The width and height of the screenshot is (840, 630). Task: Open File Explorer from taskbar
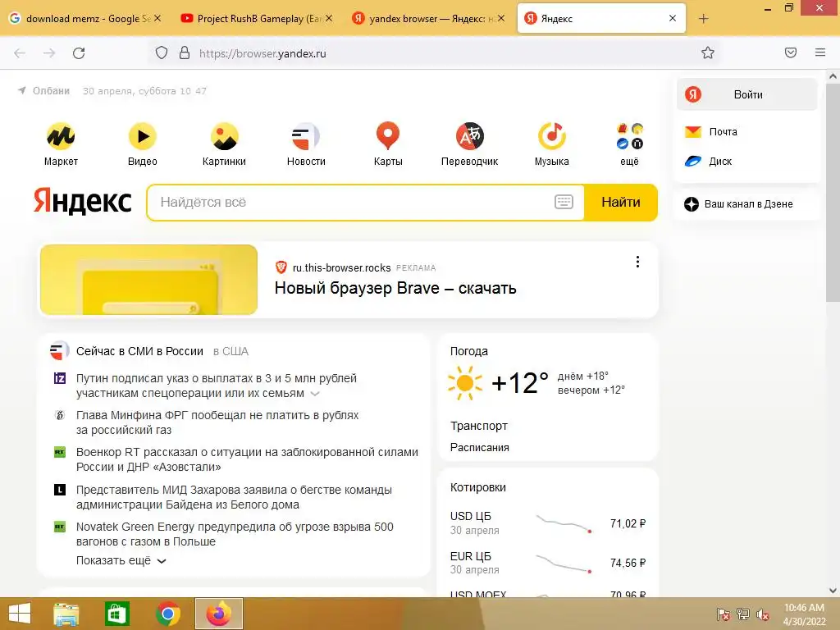(x=66, y=614)
